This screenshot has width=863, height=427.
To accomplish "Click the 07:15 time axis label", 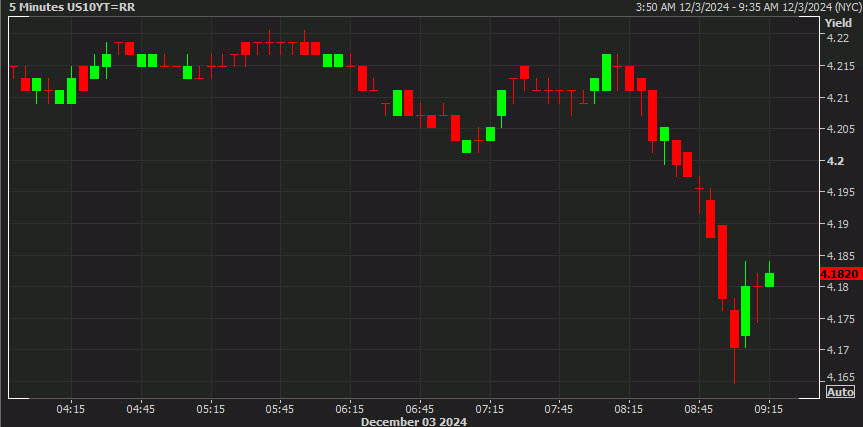I will [x=490, y=409].
